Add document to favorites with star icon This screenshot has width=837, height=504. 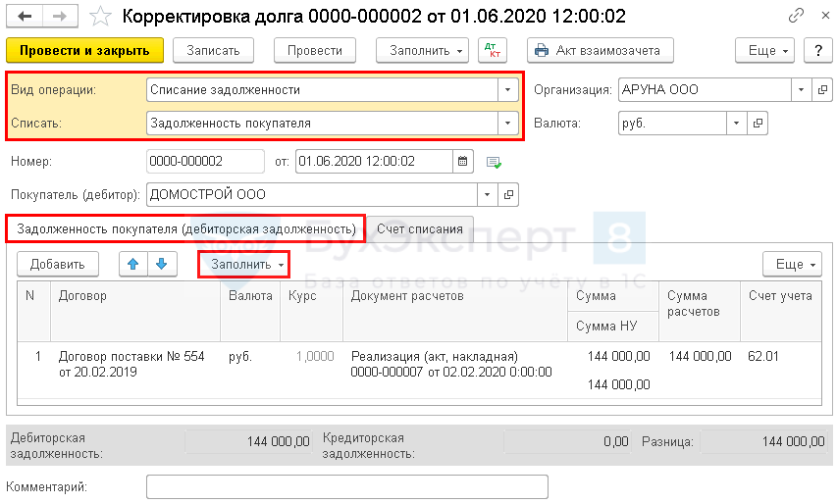coord(99,17)
